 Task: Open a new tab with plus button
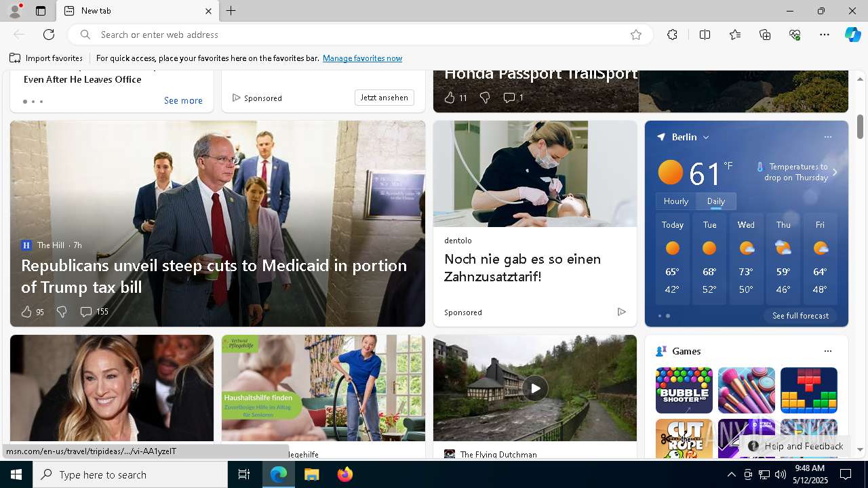point(231,11)
